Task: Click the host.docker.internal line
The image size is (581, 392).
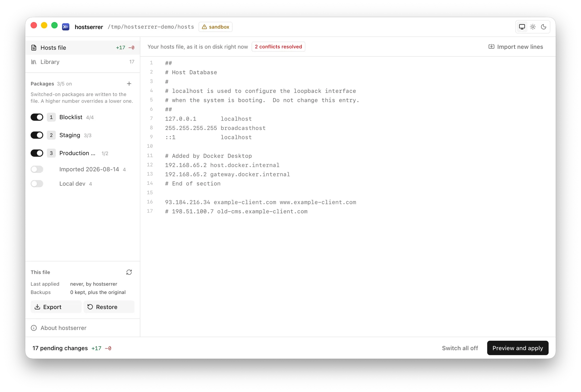Action: point(222,165)
